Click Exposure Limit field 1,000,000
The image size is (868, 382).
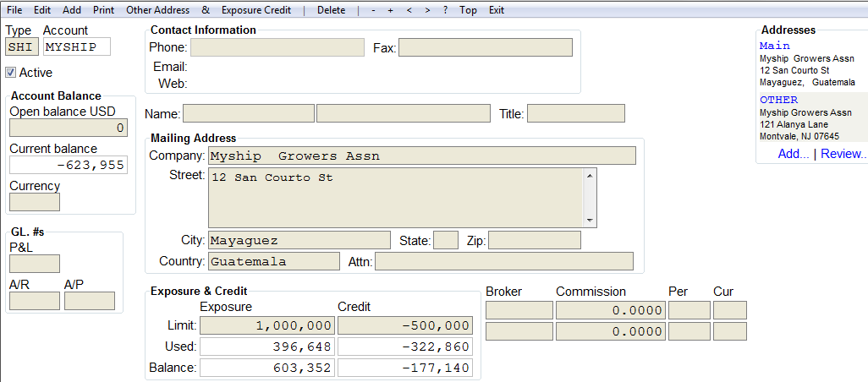tap(266, 325)
